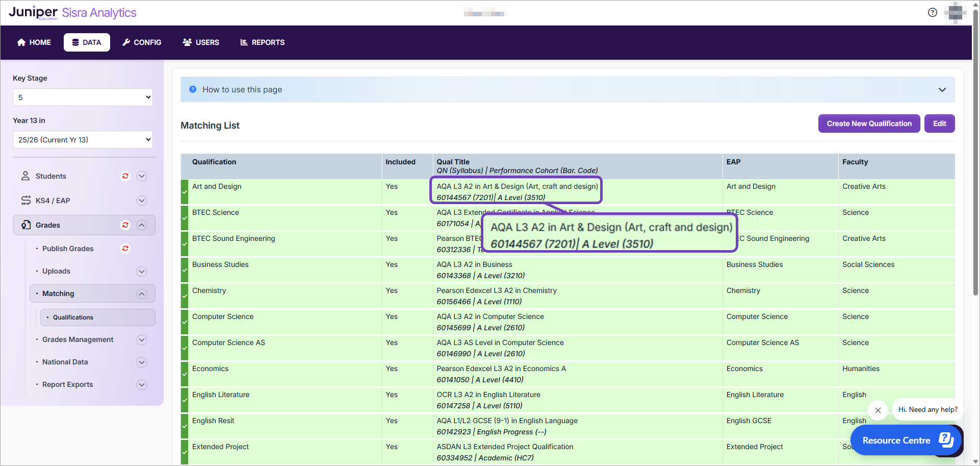
Task: Open the Year 13 in dropdown
Action: pos(83,140)
